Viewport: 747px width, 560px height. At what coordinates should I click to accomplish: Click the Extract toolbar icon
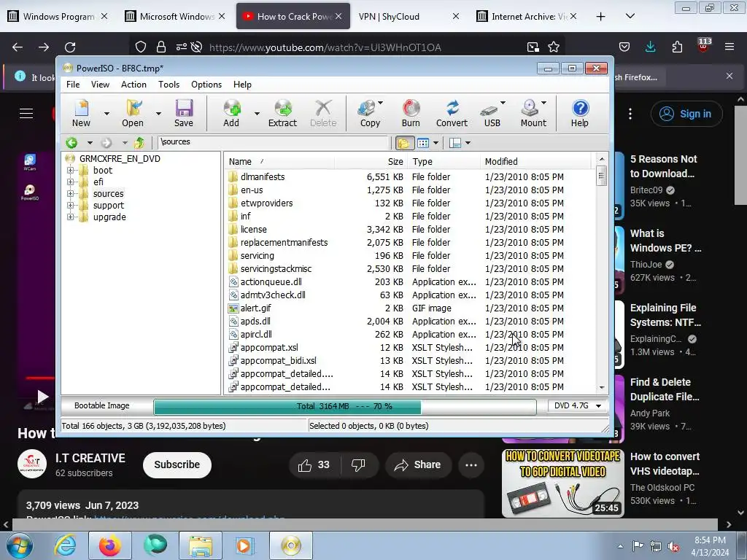(x=282, y=108)
